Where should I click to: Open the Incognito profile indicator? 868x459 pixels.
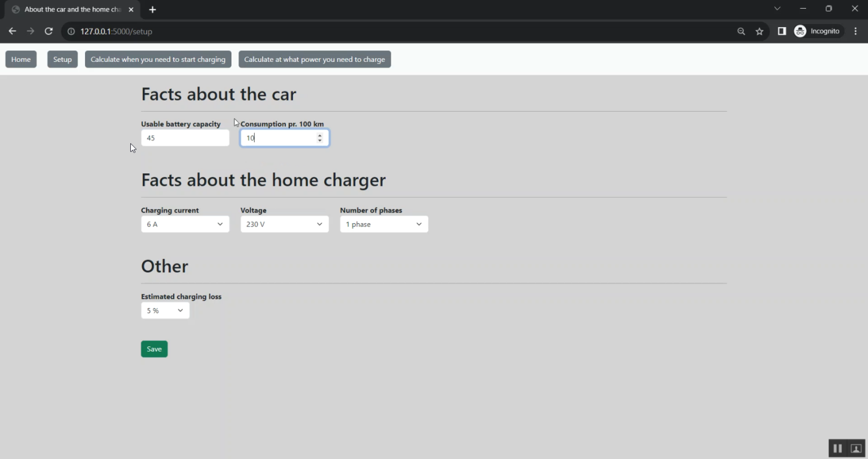tap(818, 31)
